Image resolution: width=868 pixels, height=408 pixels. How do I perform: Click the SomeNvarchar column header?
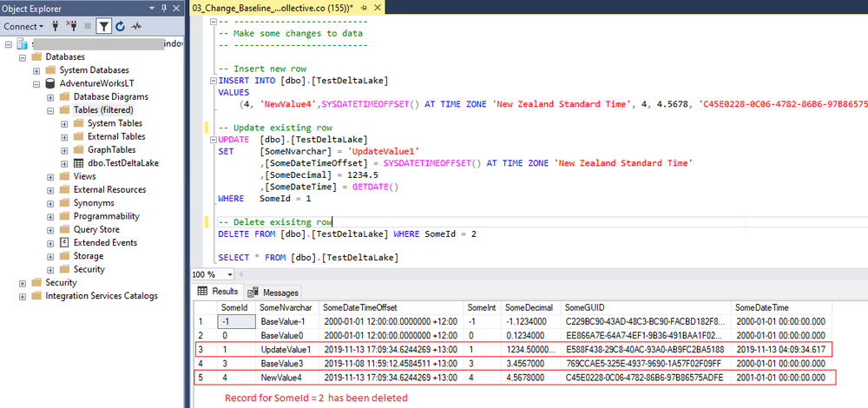286,308
